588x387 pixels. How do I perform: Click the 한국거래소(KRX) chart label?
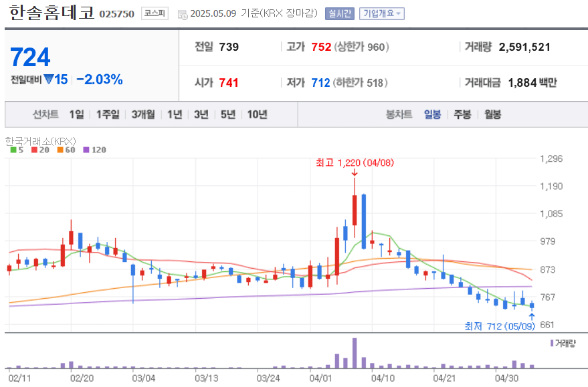coord(41,141)
